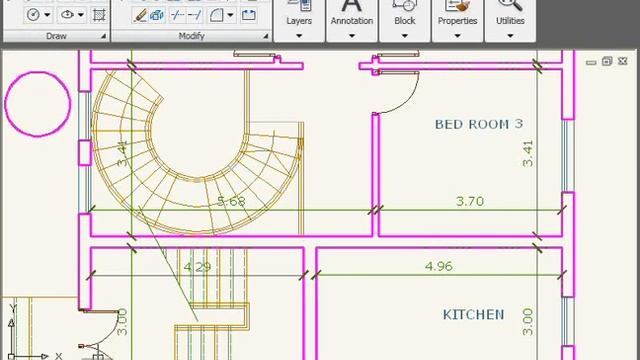Open the Fillet tool dropdown arrow

[x=231, y=15]
